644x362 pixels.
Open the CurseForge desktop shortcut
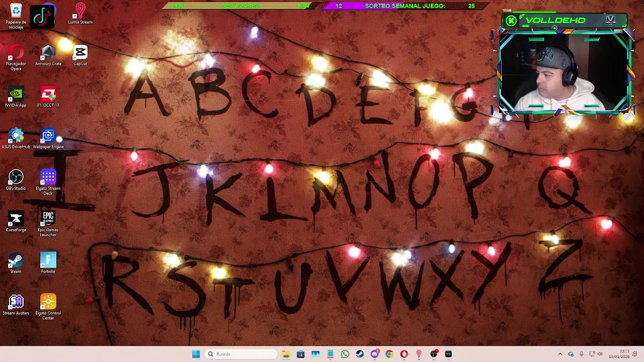(16, 222)
